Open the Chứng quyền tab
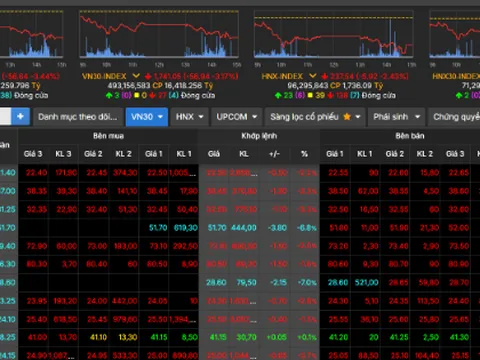 454,117
